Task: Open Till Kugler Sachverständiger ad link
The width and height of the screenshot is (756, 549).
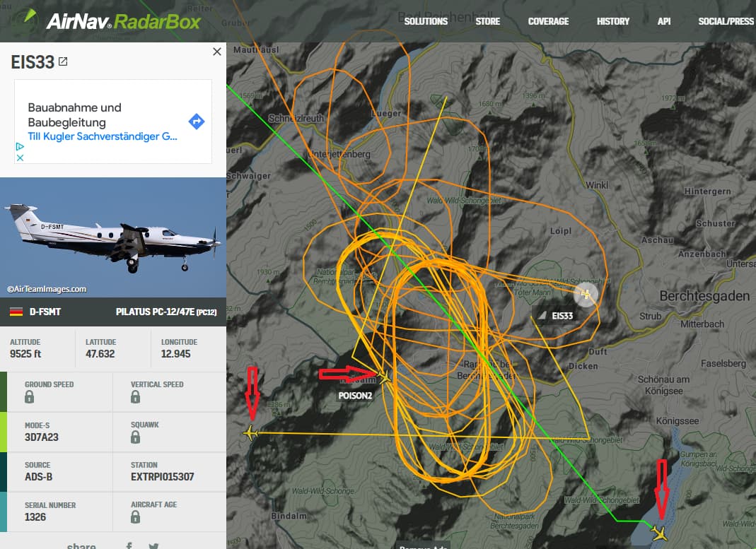Action: pyautogui.click(x=103, y=136)
